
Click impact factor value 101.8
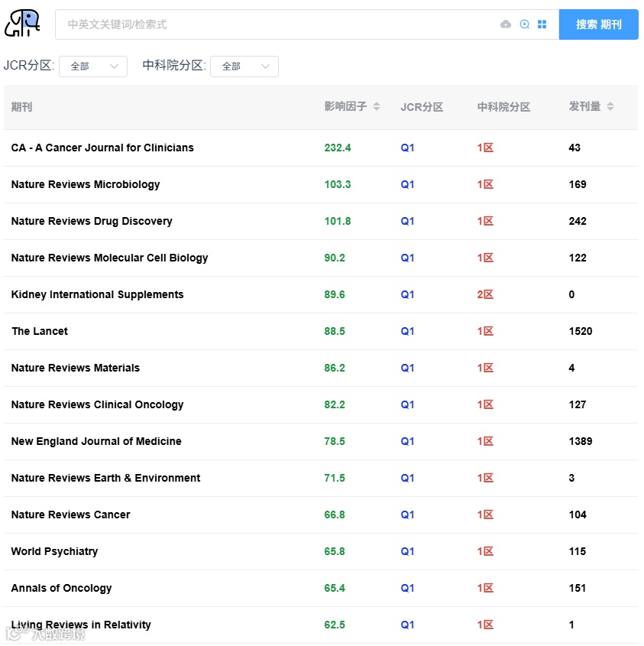point(337,221)
